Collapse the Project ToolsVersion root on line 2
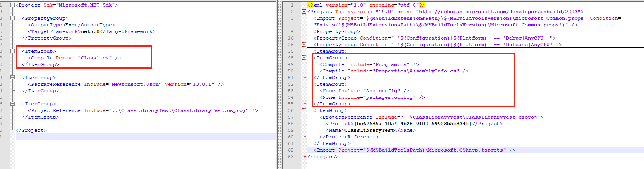 (x=304, y=12)
